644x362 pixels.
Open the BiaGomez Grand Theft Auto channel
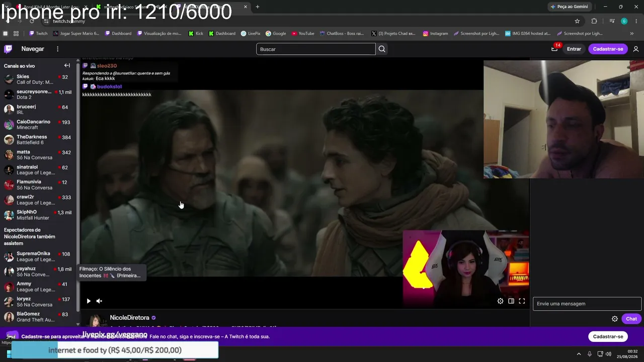click(38, 317)
